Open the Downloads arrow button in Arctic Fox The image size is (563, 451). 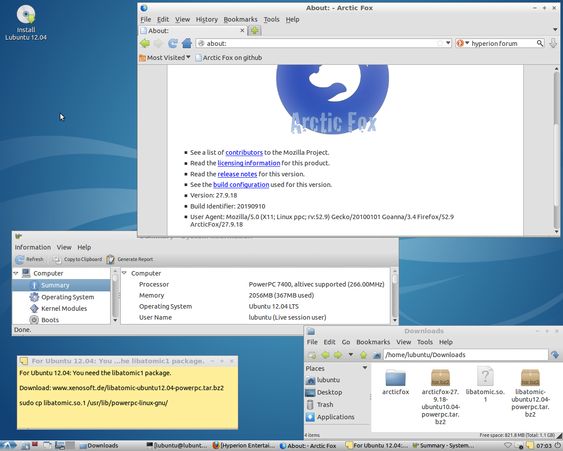(553, 43)
